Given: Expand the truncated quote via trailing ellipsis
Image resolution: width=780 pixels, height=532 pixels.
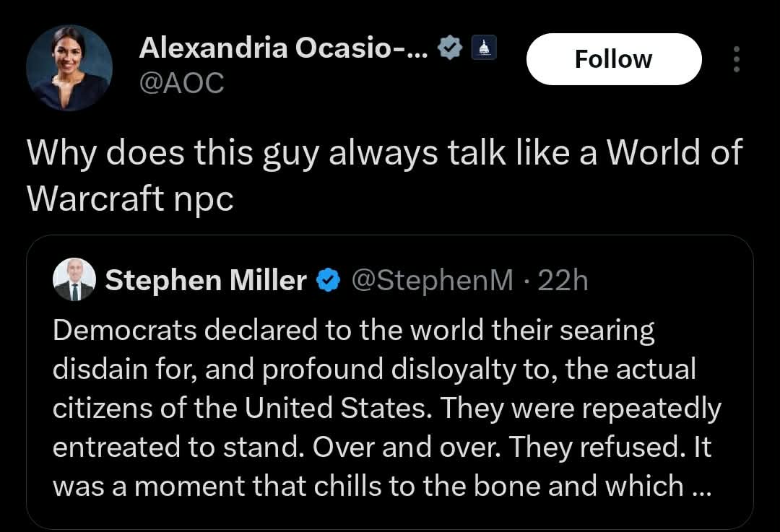Looking at the screenshot, I should [701, 487].
